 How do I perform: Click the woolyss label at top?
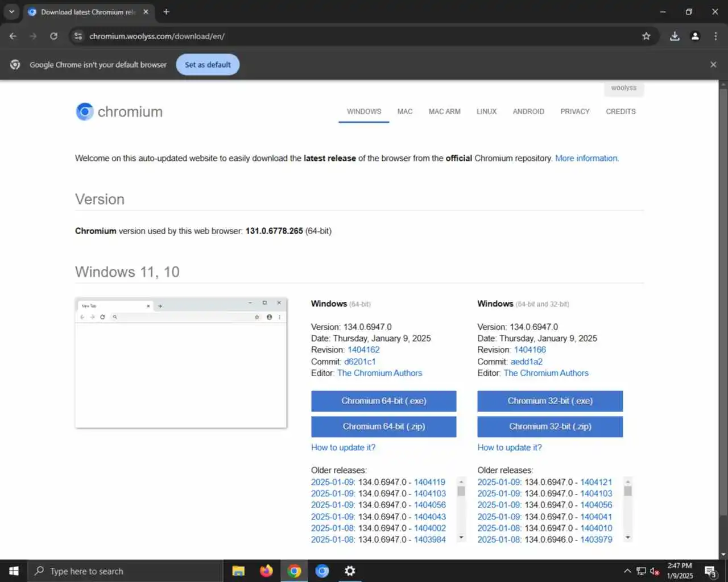[624, 88]
